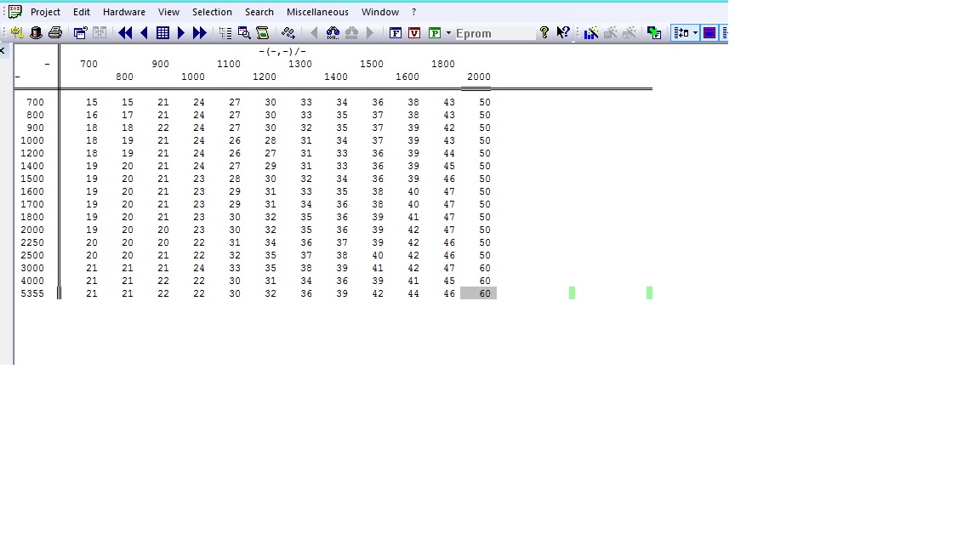Click row header 2250
This screenshot has height=551, width=980.
tap(32, 242)
